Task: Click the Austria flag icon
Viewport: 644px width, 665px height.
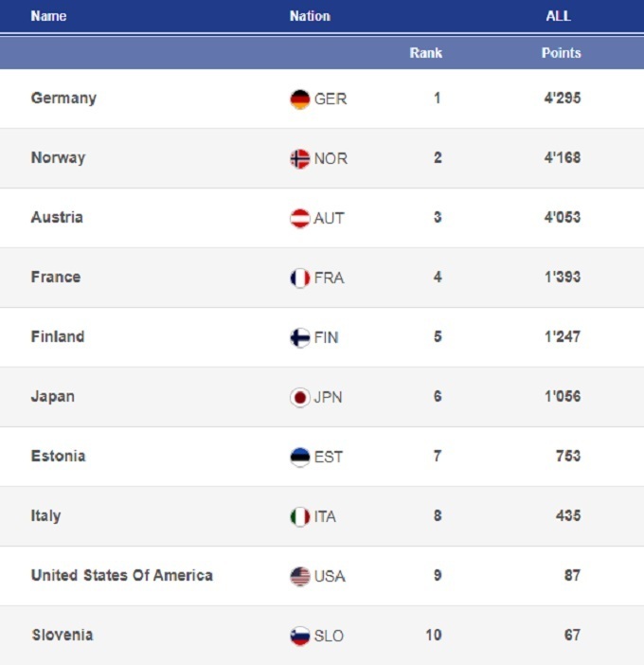Action: coord(300,219)
